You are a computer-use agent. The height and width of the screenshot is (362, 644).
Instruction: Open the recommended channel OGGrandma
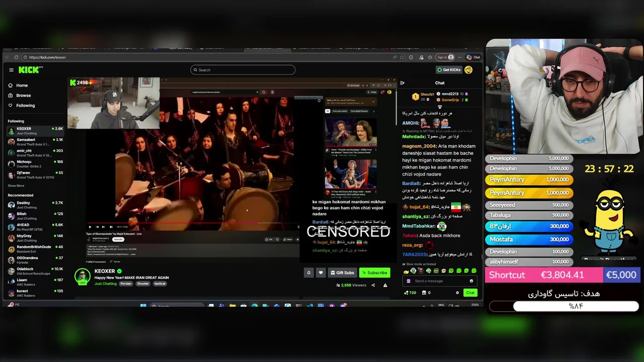pos(35,260)
